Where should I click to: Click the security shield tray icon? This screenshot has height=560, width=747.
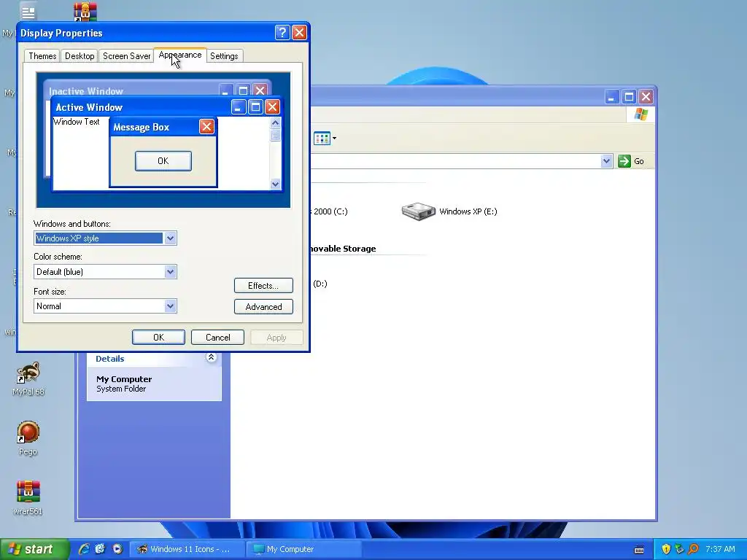coord(666,549)
